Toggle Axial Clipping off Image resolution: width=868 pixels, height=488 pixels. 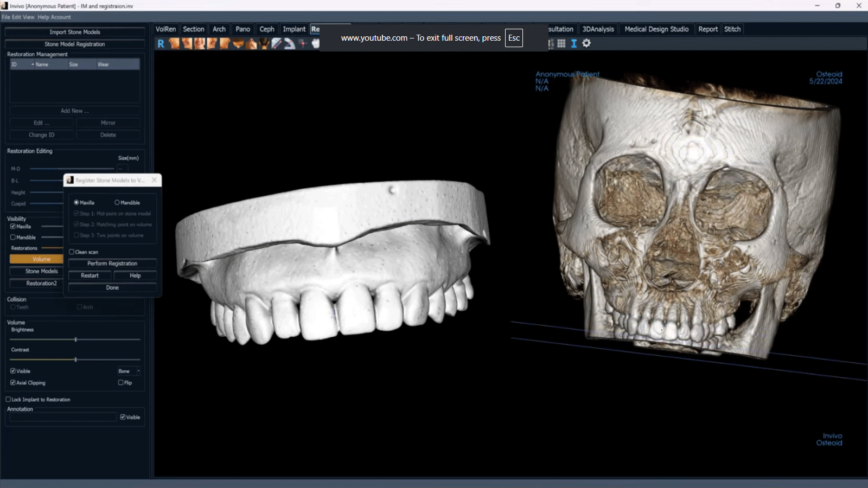click(13, 382)
